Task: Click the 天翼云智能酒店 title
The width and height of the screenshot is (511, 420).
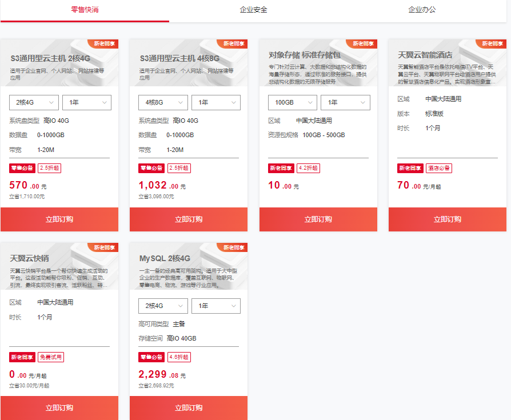Action: 425,55
